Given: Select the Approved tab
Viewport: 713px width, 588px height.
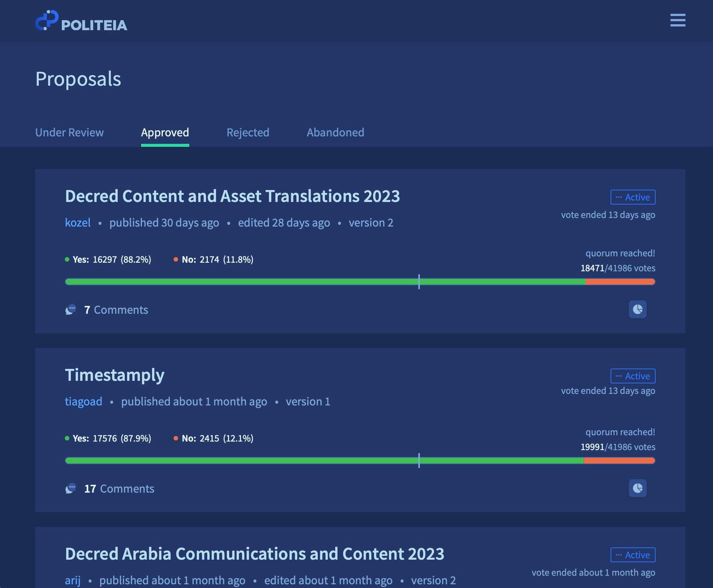Looking at the screenshot, I should [x=165, y=132].
